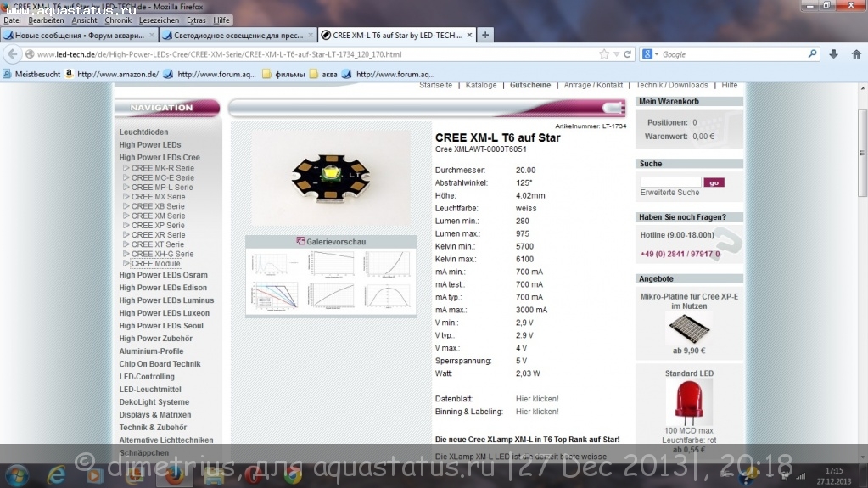The width and height of the screenshot is (868, 488).
Task: Open High Power LEDs Luxeon category
Action: (x=165, y=313)
